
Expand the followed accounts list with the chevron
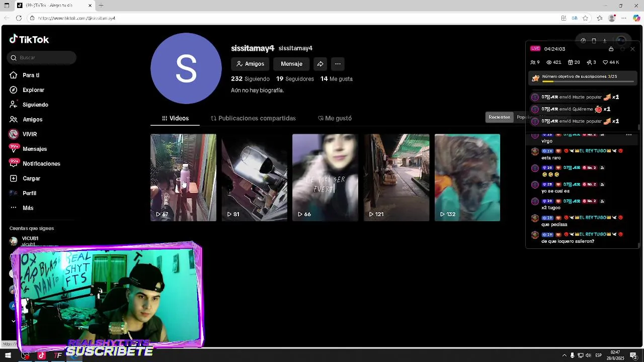14,321
